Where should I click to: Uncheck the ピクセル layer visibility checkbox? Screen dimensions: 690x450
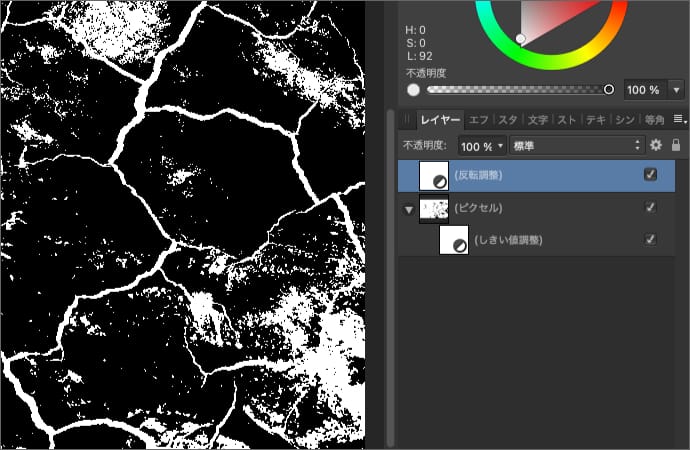[651, 208]
